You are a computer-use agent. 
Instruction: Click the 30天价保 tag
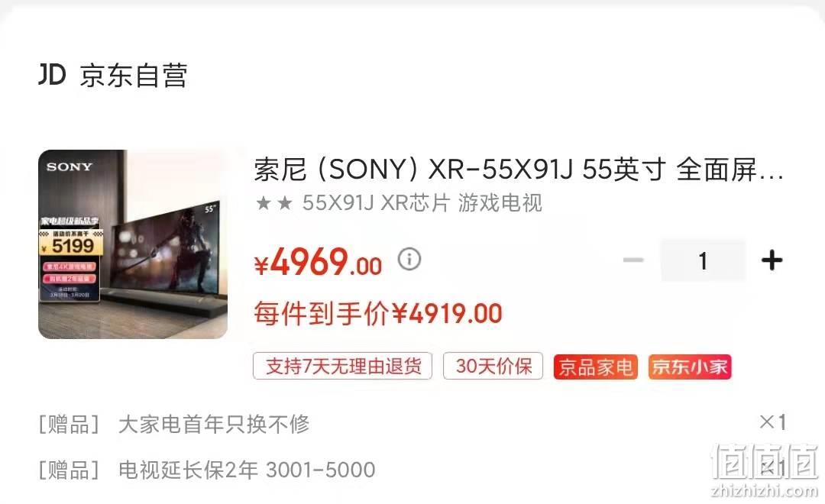493,366
